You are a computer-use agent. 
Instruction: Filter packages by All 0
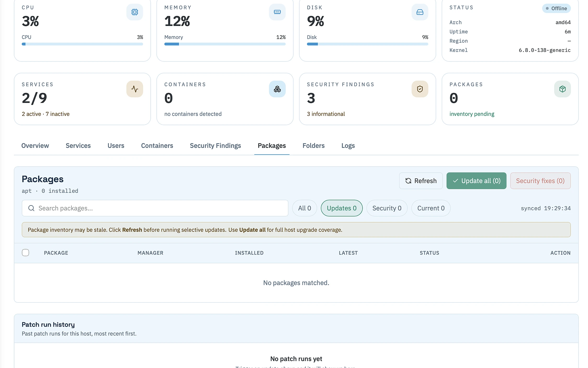[x=304, y=208]
